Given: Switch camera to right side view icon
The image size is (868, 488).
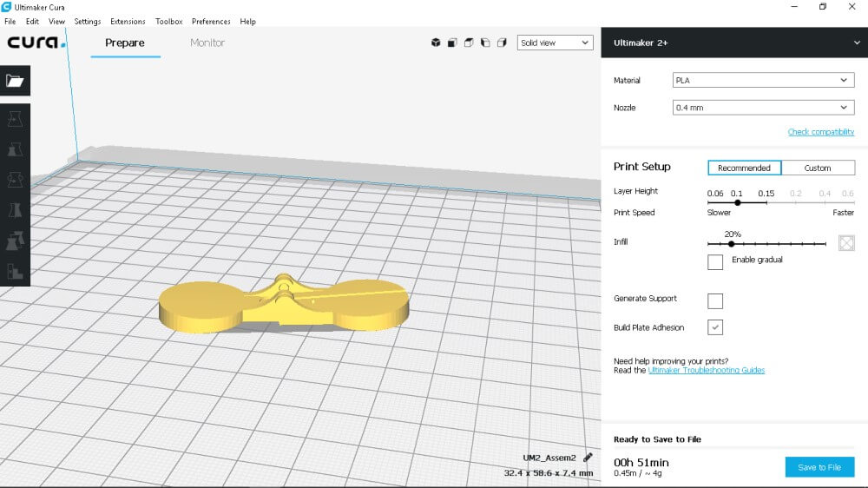Looking at the screenshot, I should point(502,43).
